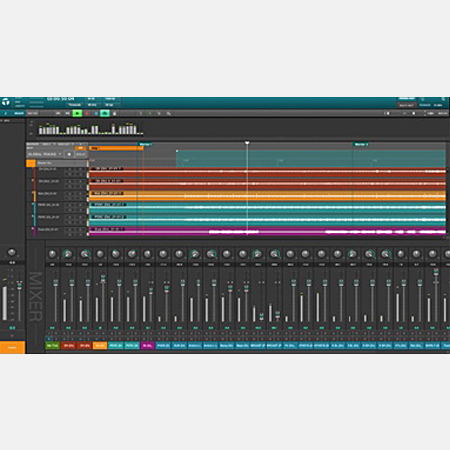Click the Tracktion logo in the top-left corner
This screenshot has height=450, width=450.
(6, 102)
